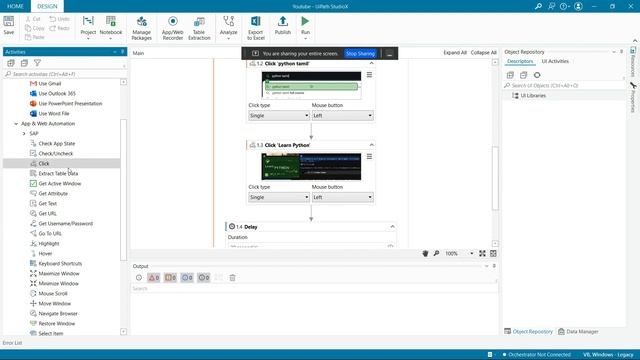This screenshot has width=640, height=360.
Task: Click Export to Excel
Action: [256, 28]
